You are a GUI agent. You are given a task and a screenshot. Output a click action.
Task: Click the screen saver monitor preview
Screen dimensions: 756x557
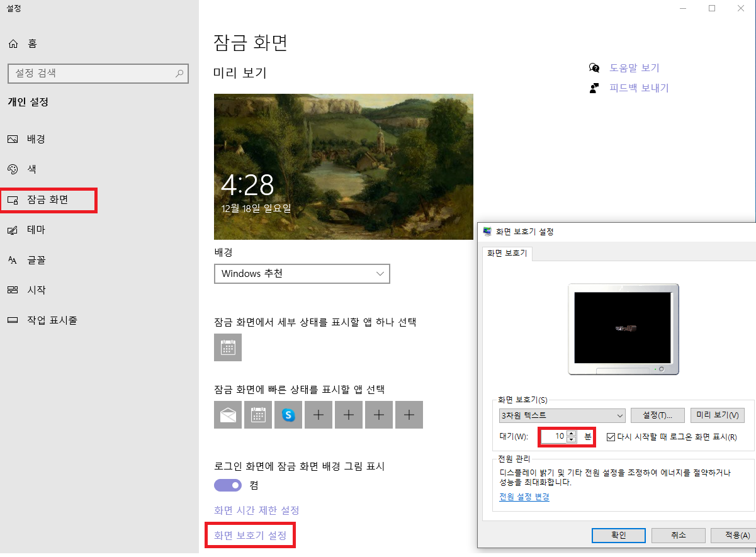[624, 329]
